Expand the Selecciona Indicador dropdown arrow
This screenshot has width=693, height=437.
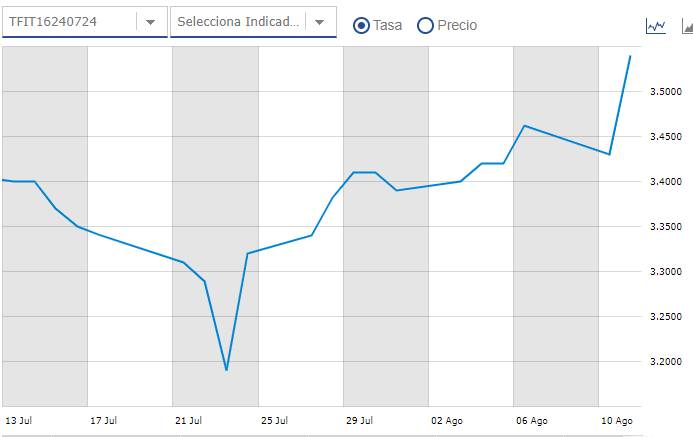pos(320,22)
